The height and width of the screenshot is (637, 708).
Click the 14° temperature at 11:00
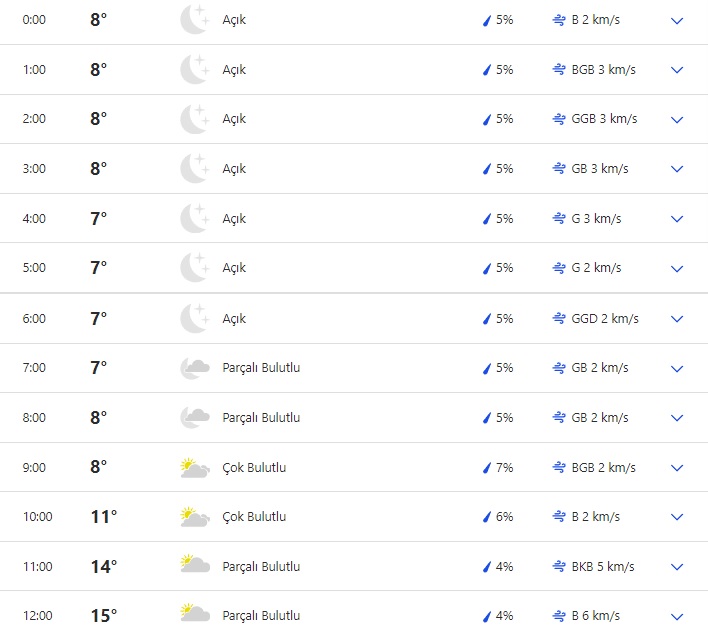(x=103, y=567)
